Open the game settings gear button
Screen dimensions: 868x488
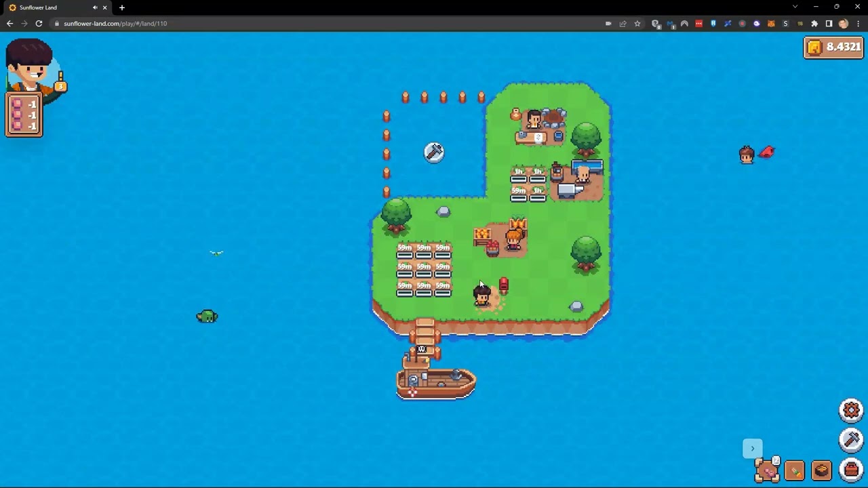[851, 410]
